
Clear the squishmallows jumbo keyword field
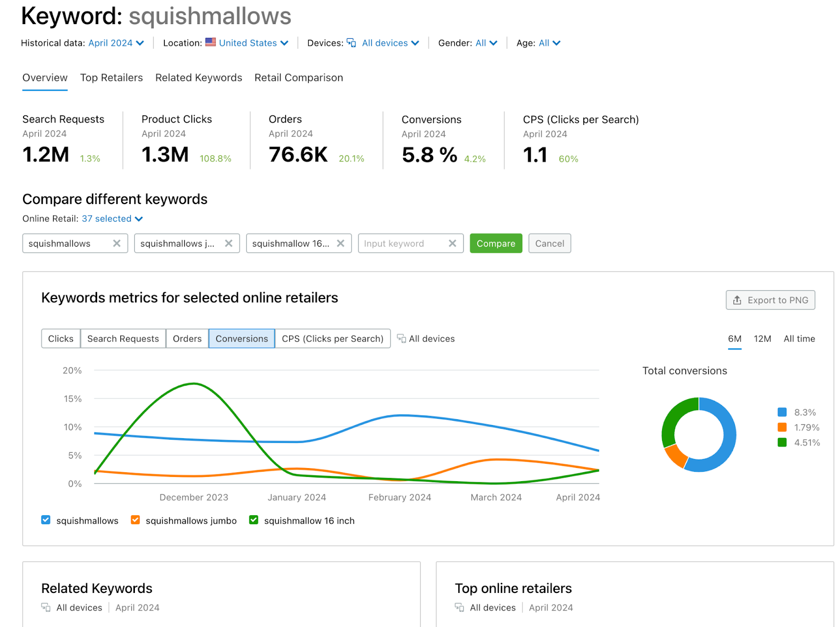(x=228, y=243)
